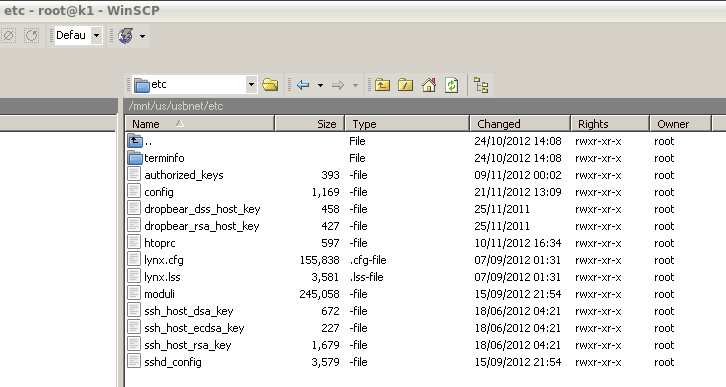Click owner root in config row

[664, 192]
